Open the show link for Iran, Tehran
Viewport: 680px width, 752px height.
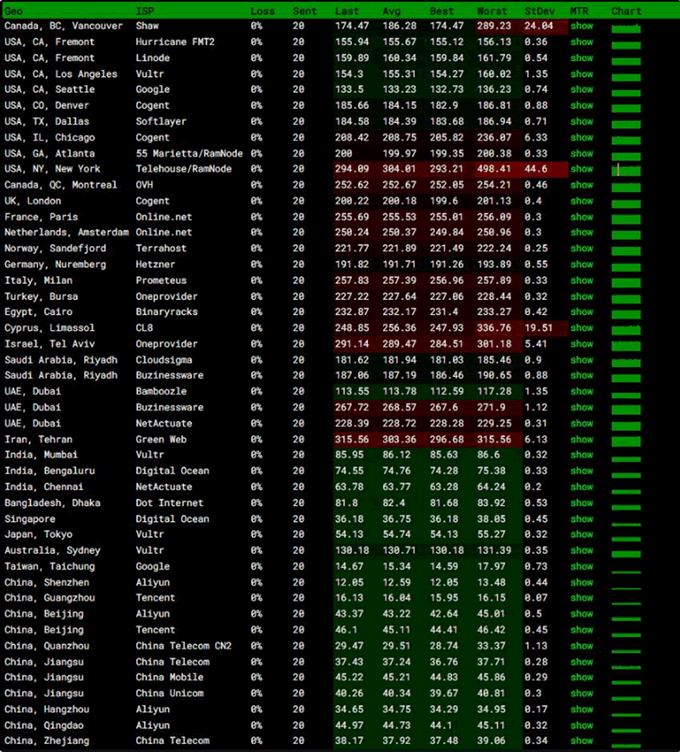(x=581, y=439)
